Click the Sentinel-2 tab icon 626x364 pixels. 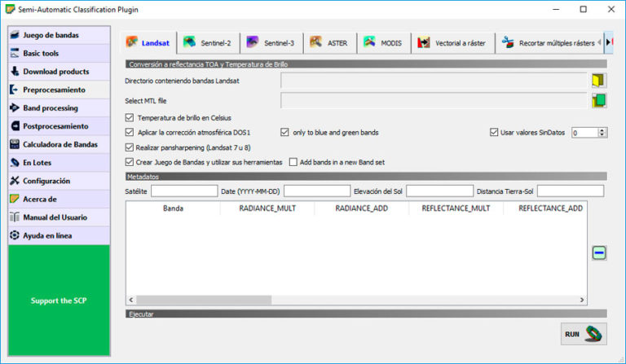click(x=189, y=42)
